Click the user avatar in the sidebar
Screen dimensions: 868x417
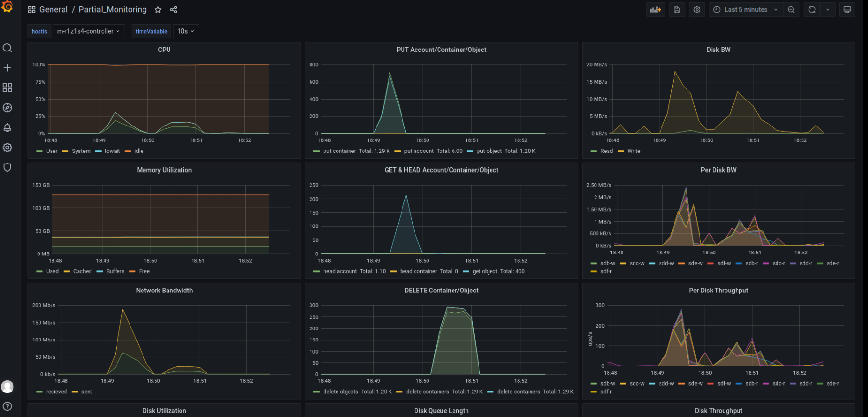tap(7, 387)
